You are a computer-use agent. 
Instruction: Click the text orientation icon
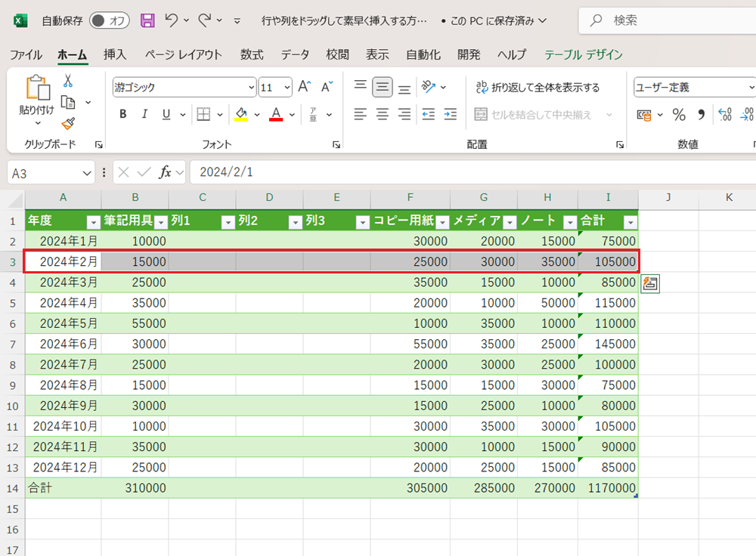point(428,87)
